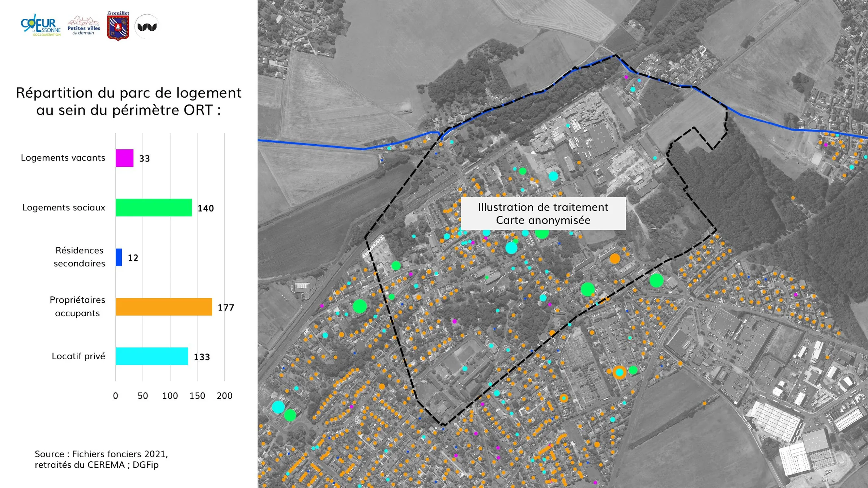Click the axis tick label 0
The height and width of the screenshot is (488, 868).
pyautogui.click(x=116, y=396)
